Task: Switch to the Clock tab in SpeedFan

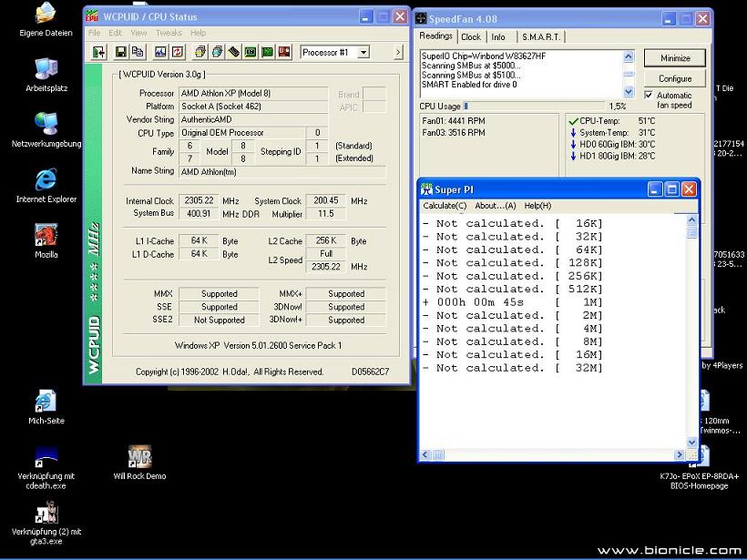Action: (471, 37)
